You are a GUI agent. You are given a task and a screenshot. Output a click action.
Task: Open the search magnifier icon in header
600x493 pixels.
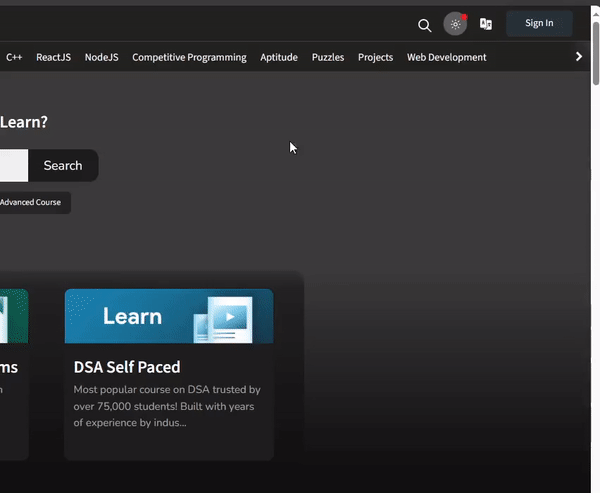coord(424,25)
